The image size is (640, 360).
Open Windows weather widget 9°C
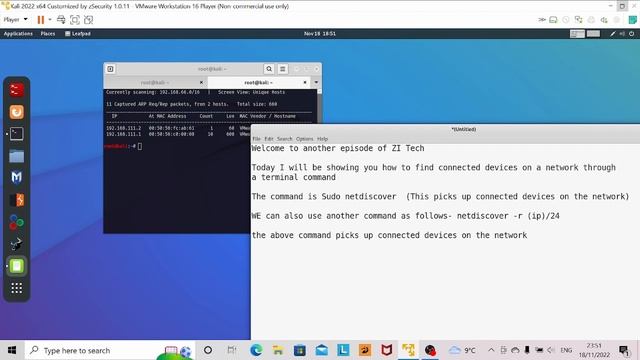pos(462,350)
